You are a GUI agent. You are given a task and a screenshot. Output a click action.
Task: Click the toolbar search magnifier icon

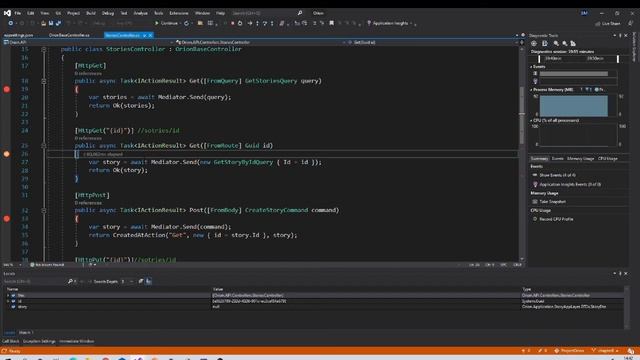300,13
